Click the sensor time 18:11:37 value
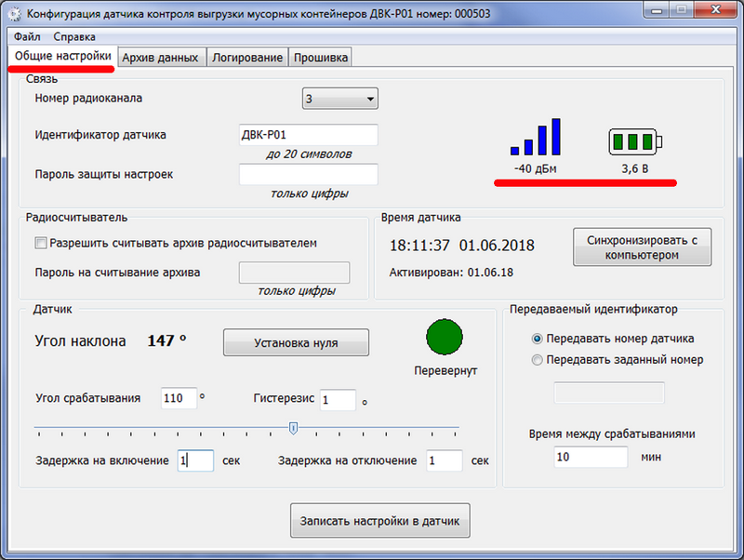The image size is (744, 560). [x=419, y=246]
